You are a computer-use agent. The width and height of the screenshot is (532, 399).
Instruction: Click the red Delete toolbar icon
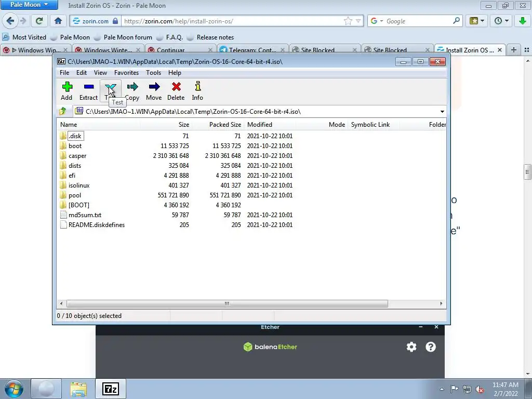click(176, 90)
